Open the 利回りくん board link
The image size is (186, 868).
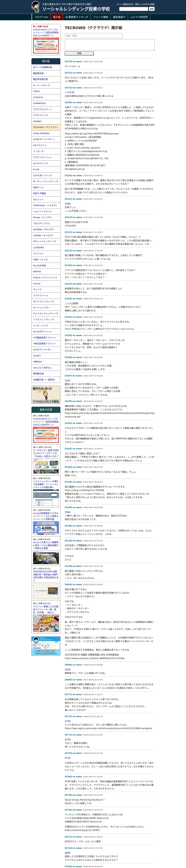[46, 187]
